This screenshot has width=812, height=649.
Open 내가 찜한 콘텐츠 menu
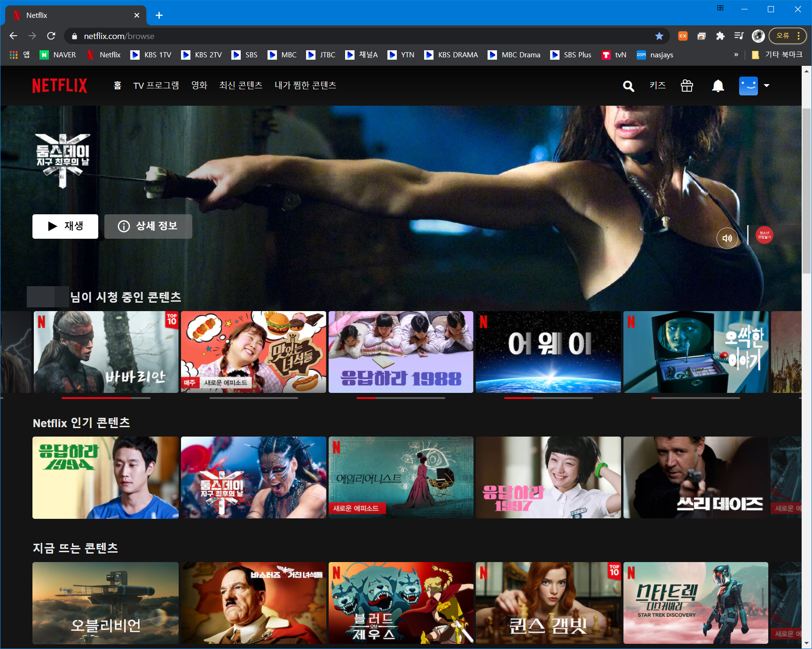(x=305, y=86)
